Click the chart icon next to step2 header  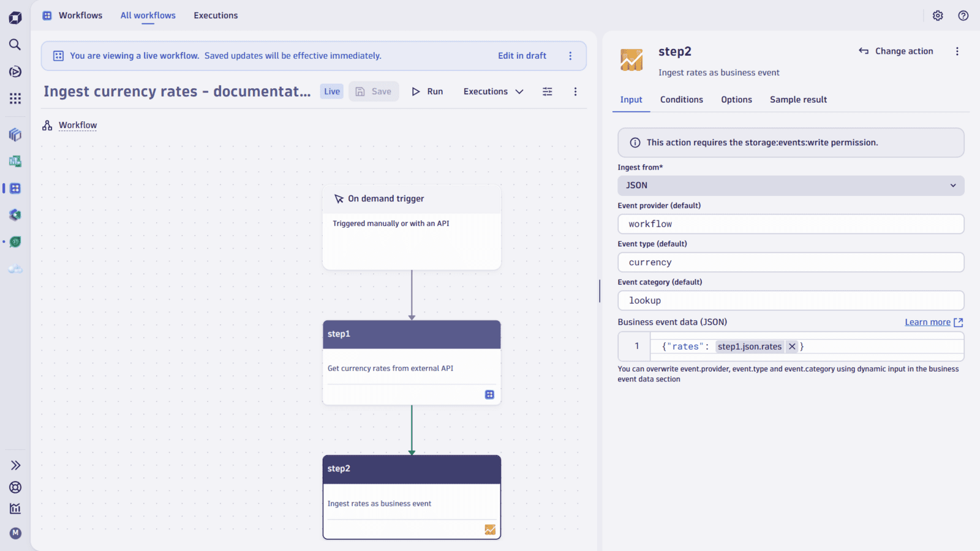(x=633, y=60)
